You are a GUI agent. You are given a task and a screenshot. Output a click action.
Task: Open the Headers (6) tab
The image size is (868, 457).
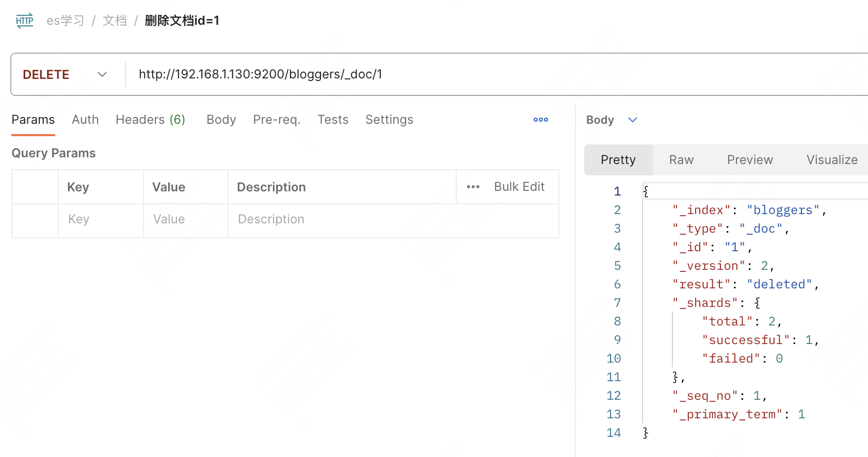click(x=150, y=120)
